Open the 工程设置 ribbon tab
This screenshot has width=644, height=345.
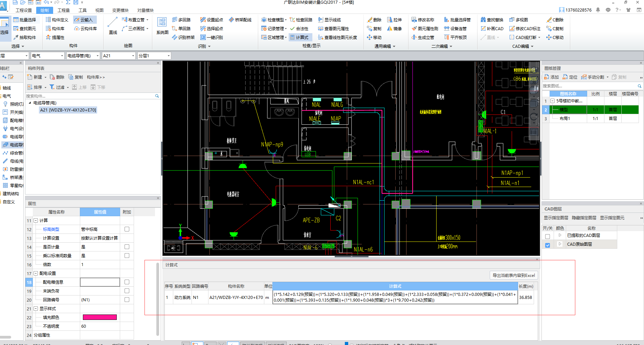coord(24,10)
